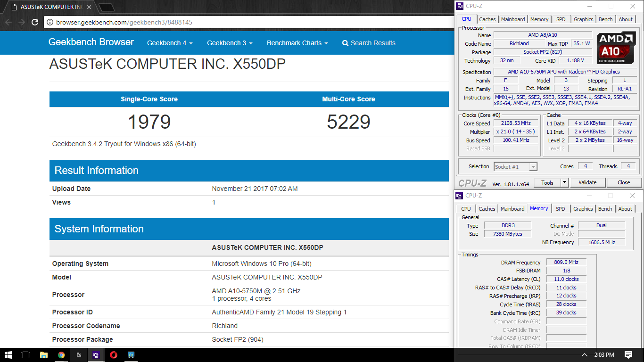Click the taskbar clock showing 2:03 PM
644x362 pixels.
pyautogui.click(x=604, y=355)
